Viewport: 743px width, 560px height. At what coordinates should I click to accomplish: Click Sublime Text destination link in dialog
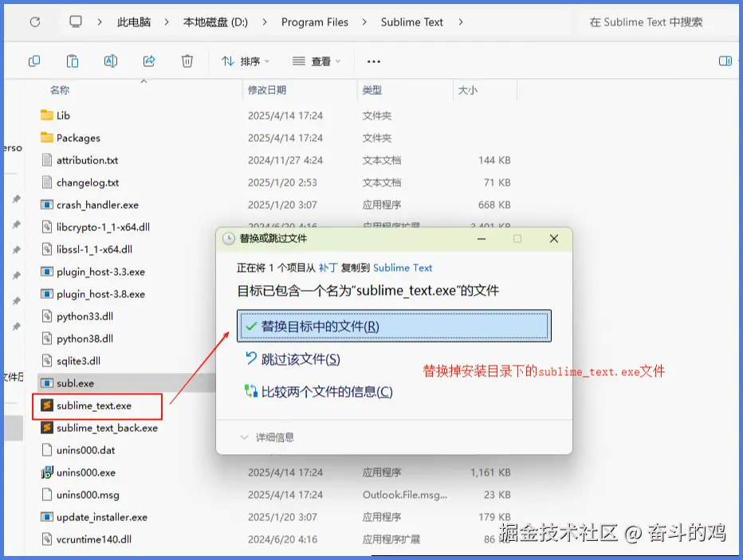403,268
